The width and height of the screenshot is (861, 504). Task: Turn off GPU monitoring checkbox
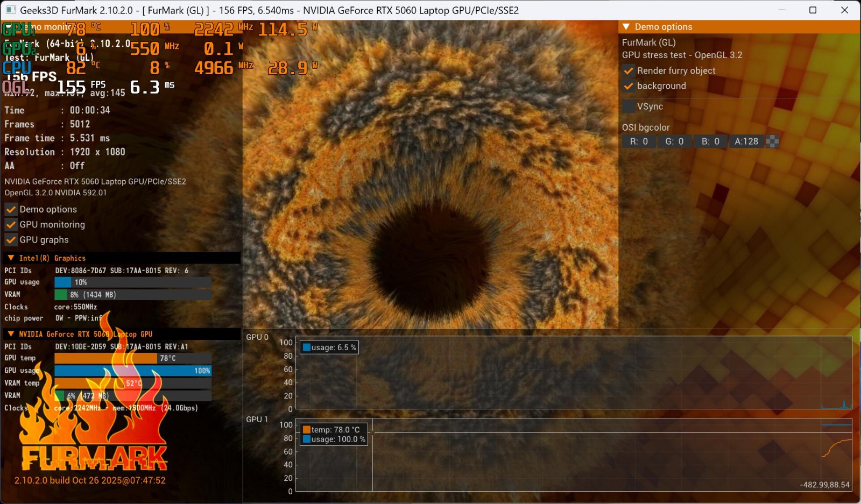[x=11, y=224]
